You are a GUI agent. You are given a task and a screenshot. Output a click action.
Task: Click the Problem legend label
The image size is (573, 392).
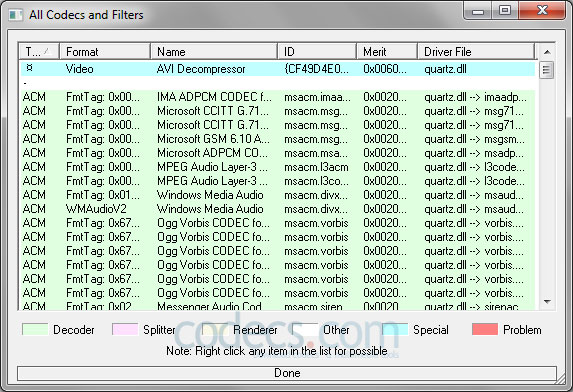tap(522, 330)
